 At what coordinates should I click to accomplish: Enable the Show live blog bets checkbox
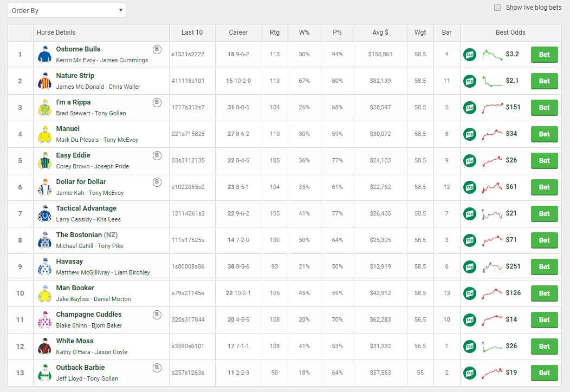(497, 8)
